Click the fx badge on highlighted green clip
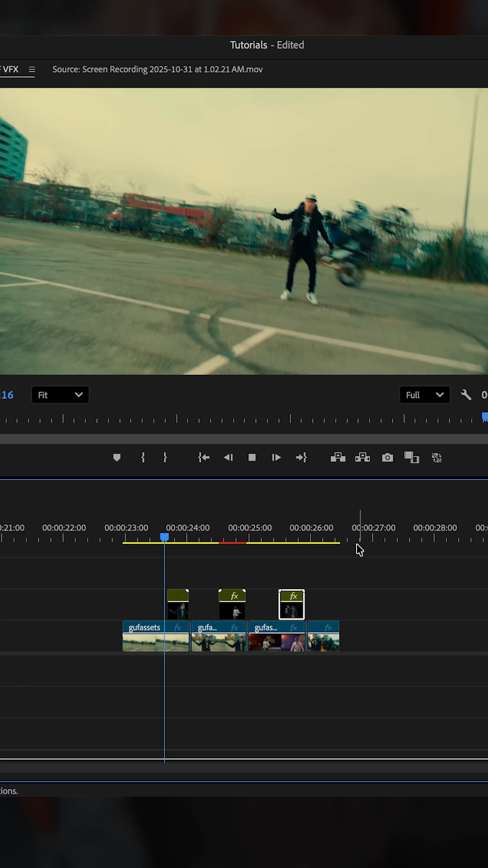The width and height of the screenshot is (488, 868). click(294, 596)
